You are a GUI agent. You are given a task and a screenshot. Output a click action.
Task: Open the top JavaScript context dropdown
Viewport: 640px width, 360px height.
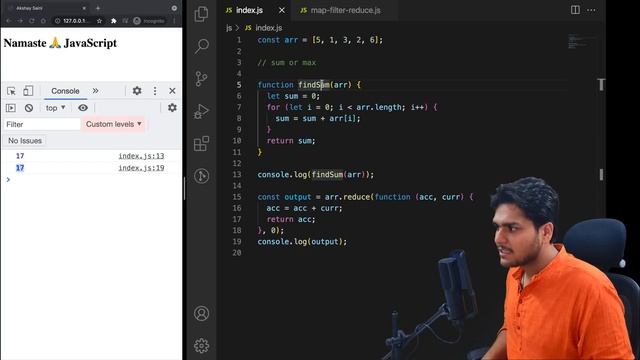(x=55, y=108)
